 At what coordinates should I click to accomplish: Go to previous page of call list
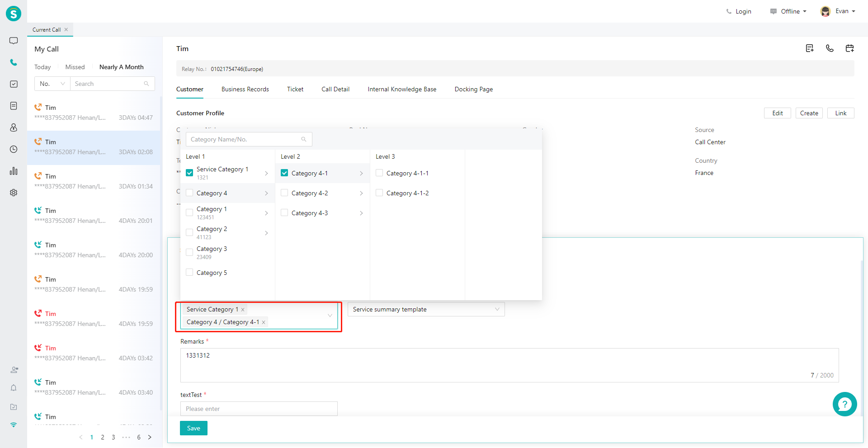click(81, 437)
